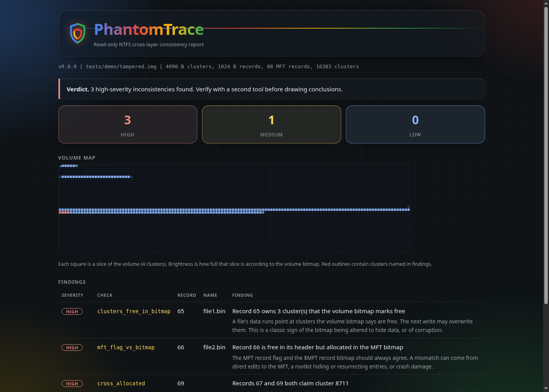Select the HIGH severity count card

(127, 124)
